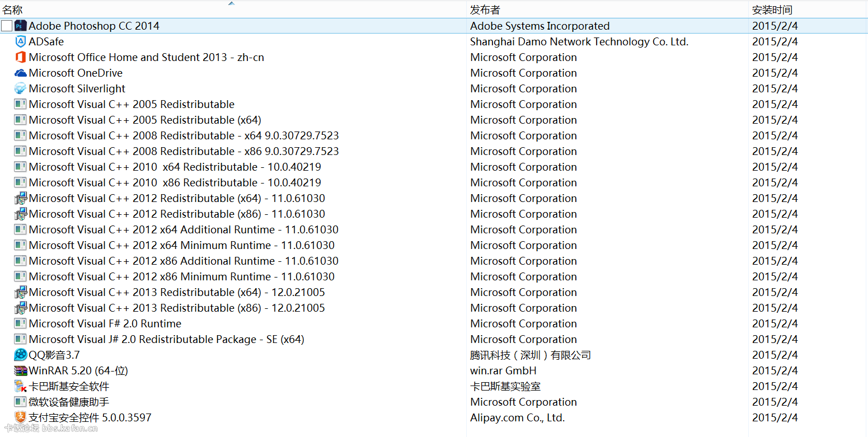Click publisher Shanghai Damo Network Technology Co. Ltd.
Screen dimensions: 868x437
pos(579,41)
